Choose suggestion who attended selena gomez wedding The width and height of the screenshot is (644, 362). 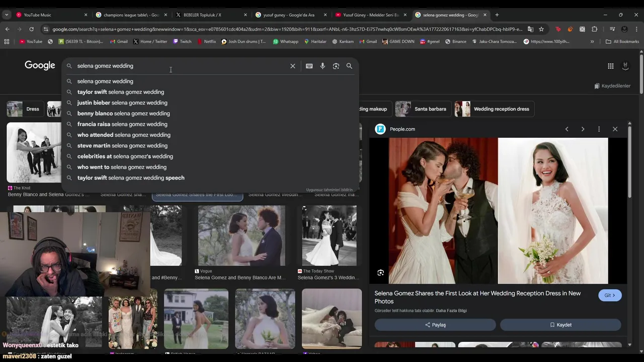[x=210, y=135]
